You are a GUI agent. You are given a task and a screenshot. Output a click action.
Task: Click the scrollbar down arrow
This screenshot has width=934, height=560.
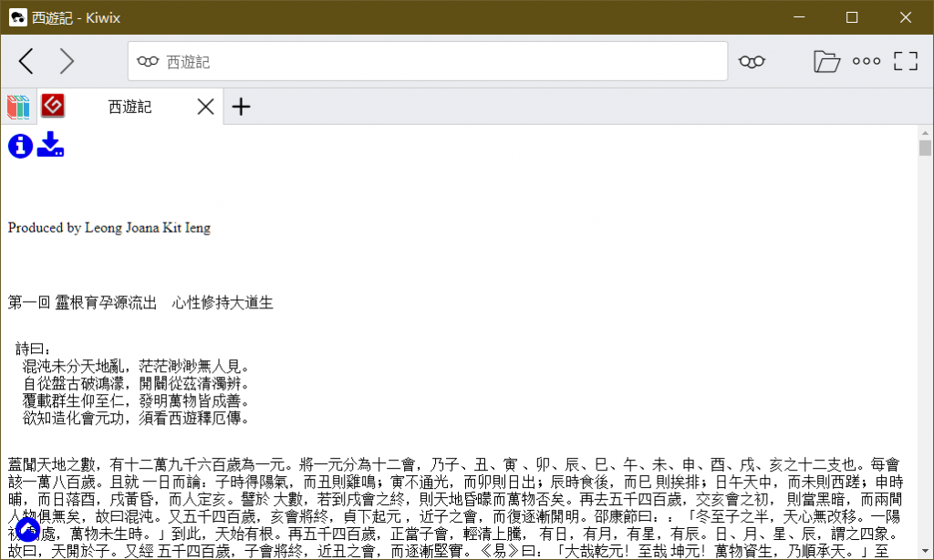(x=925, y=551)
